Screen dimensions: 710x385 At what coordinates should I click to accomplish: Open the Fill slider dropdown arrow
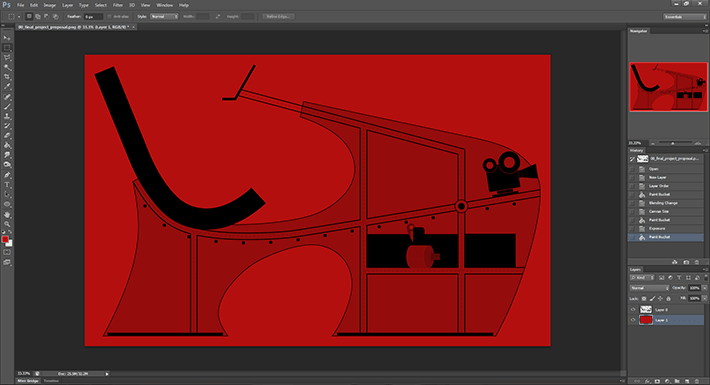[x=705, y=298]
